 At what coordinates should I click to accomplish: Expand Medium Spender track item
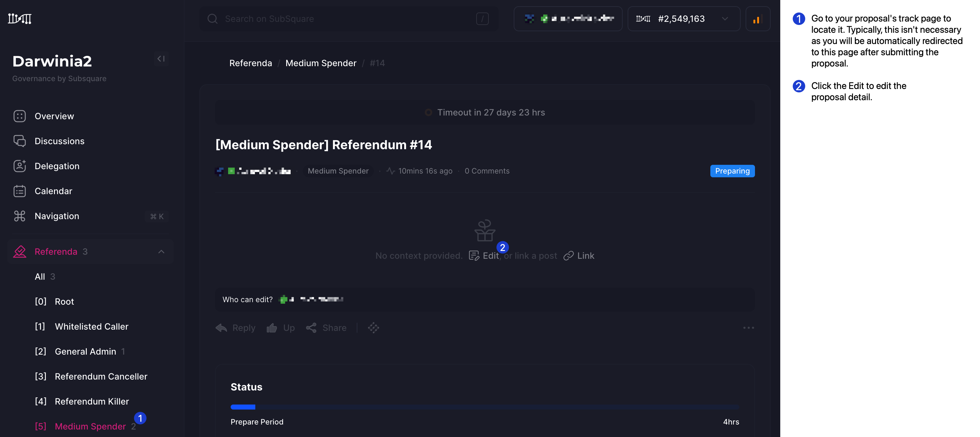90,426
